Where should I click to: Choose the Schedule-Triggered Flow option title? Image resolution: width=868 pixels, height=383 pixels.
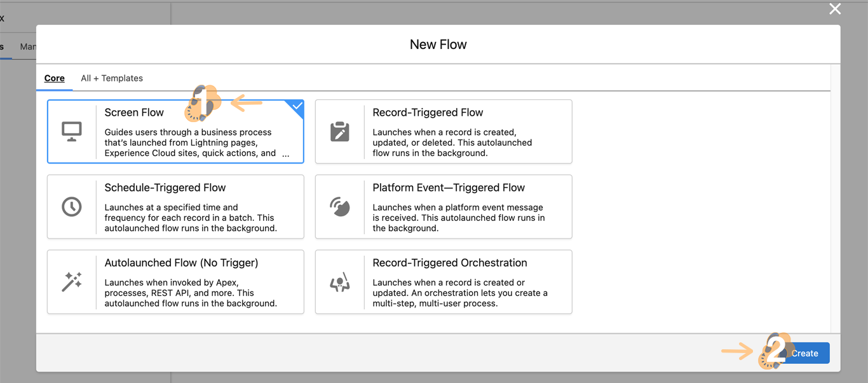click(165, 188)
